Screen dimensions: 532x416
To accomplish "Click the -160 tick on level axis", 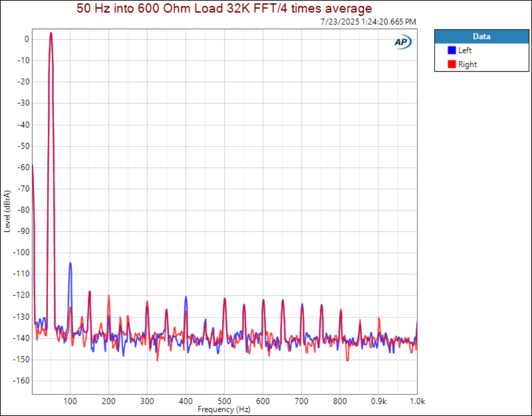I will click(22, 381).
